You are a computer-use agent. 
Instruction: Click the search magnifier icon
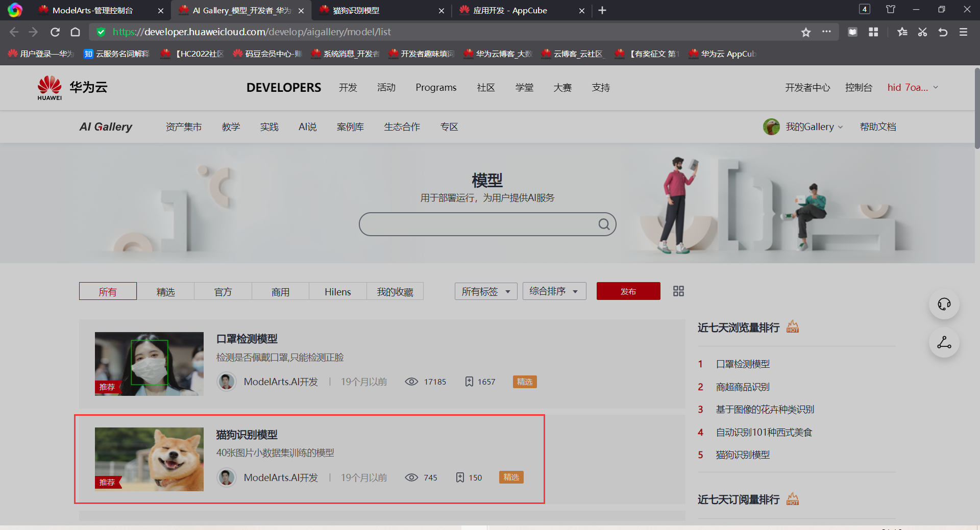[x=604, y=224]
